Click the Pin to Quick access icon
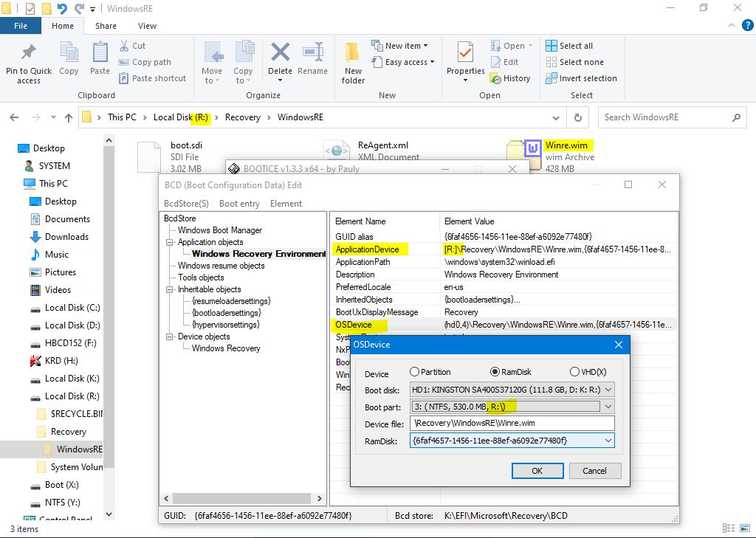 pos(29,54)
